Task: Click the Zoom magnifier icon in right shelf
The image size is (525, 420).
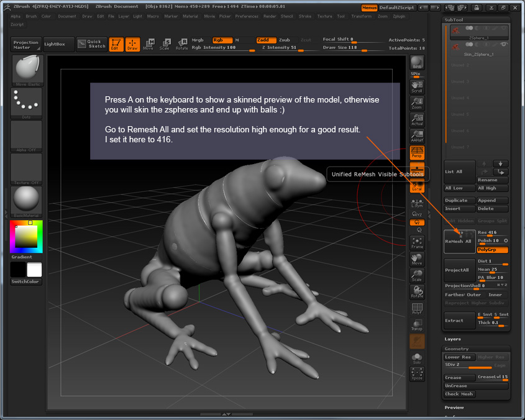Action: [x=417, y=103]
